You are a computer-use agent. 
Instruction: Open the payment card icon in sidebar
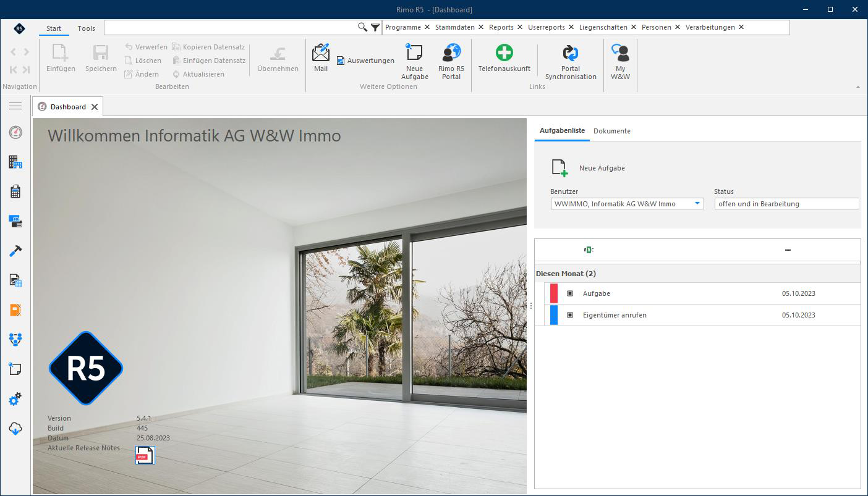[15, 221]
